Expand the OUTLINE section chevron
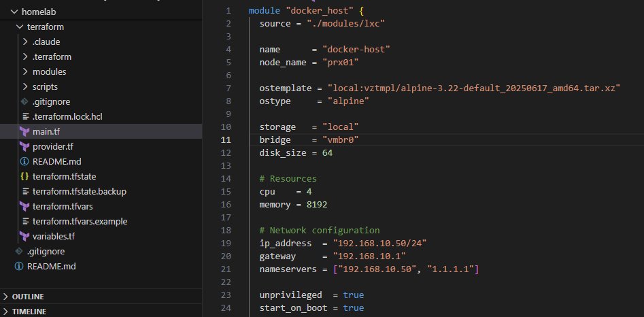Image resolution: width=644 pixels, height=317 pixels. click(x=5, y=297)
